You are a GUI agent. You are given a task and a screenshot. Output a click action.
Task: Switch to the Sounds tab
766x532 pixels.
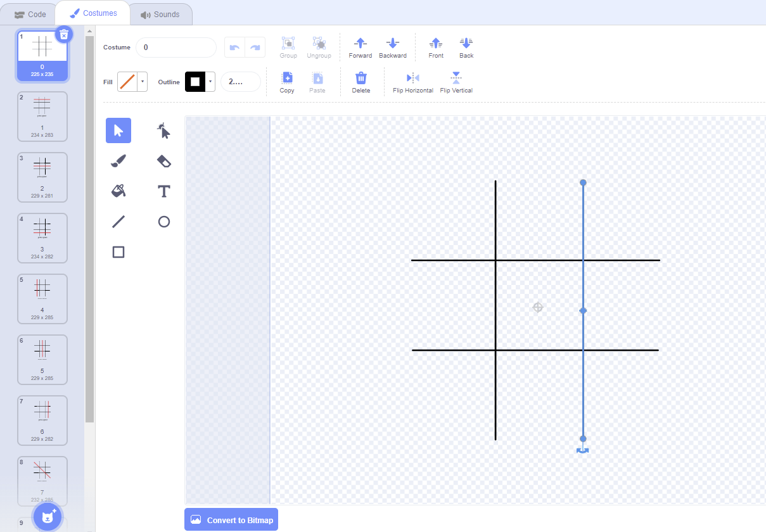[x=160, y=14]
